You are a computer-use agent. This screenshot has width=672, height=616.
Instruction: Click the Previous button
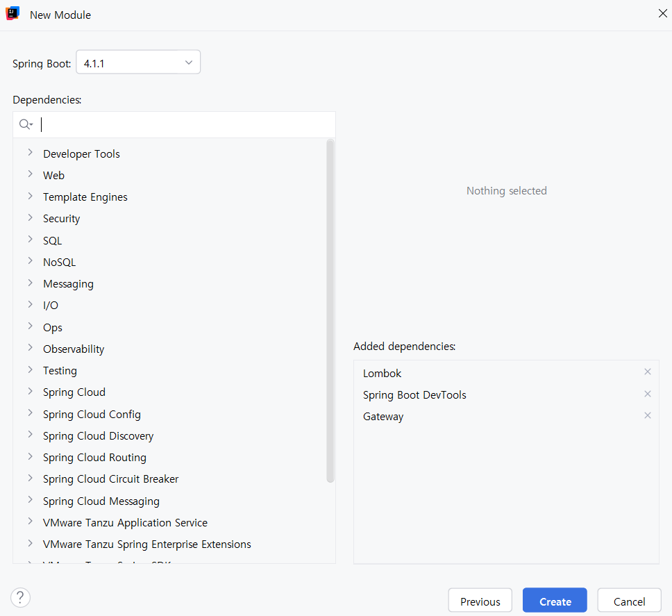pyautogui.click(x=480, y=601)
